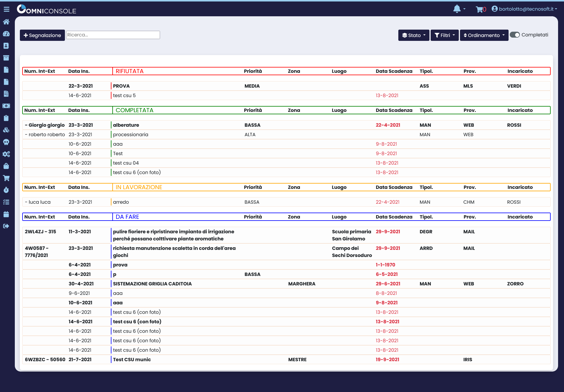Toggle the Completati switch
The height and width of the screenshot is (392, 564).
515,35
